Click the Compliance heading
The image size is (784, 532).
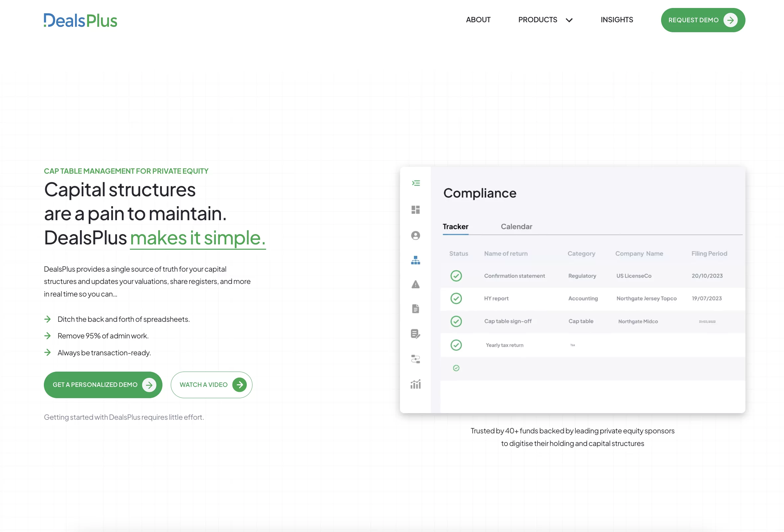point(480,193)
